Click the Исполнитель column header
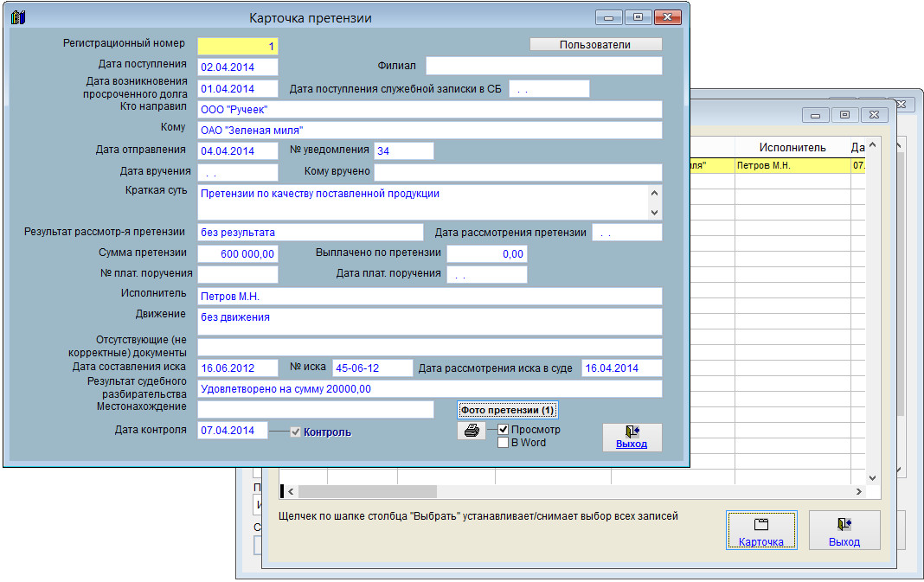 click(792, 148)
